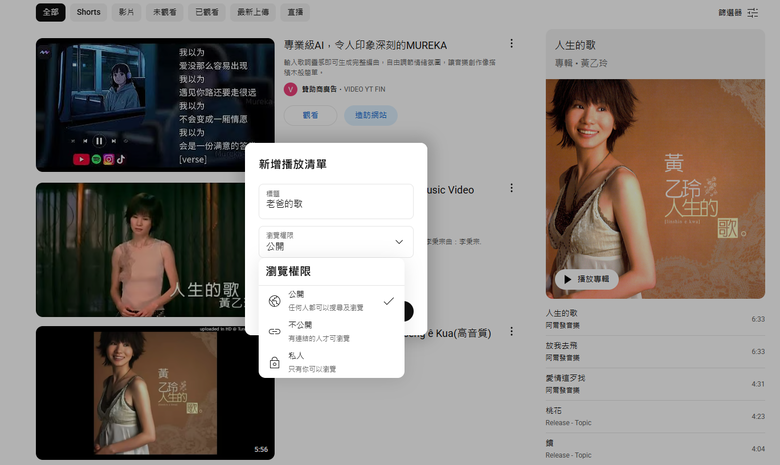Select the 影片 filter chip

pyautogui.click(x=126, y=12)
